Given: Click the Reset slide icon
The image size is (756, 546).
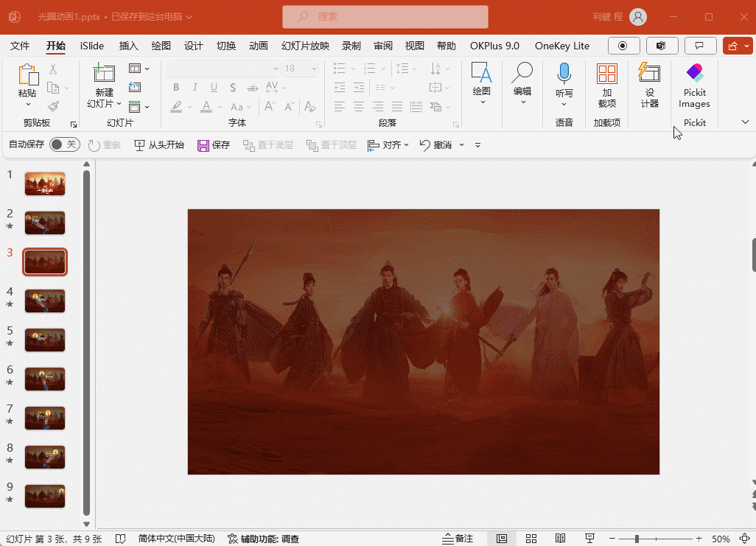Looking at the screenshot, I should (x=135, y=87).
